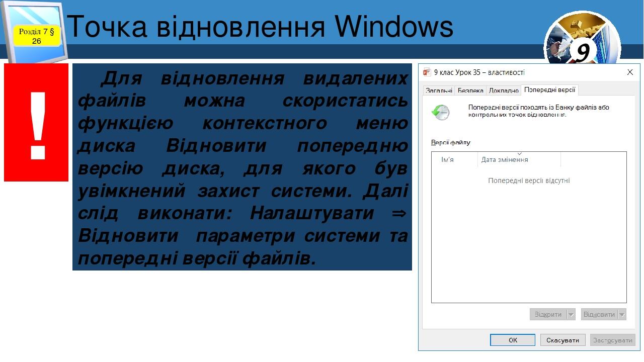Click the Відкрити button
The height and width of the screenshot is (362, 644).
548,314
